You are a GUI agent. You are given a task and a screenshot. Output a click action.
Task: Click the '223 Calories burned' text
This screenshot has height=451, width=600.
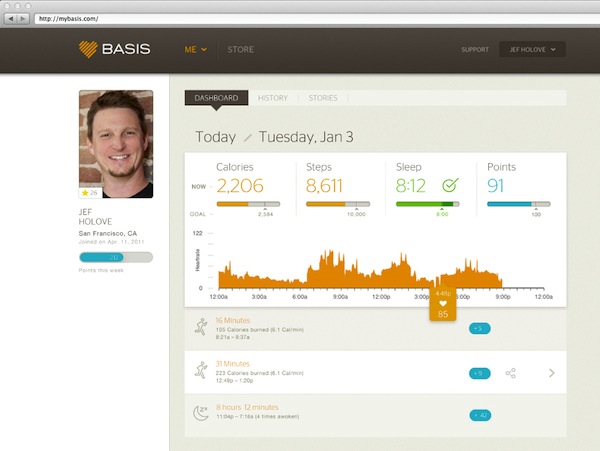[259, 373]
